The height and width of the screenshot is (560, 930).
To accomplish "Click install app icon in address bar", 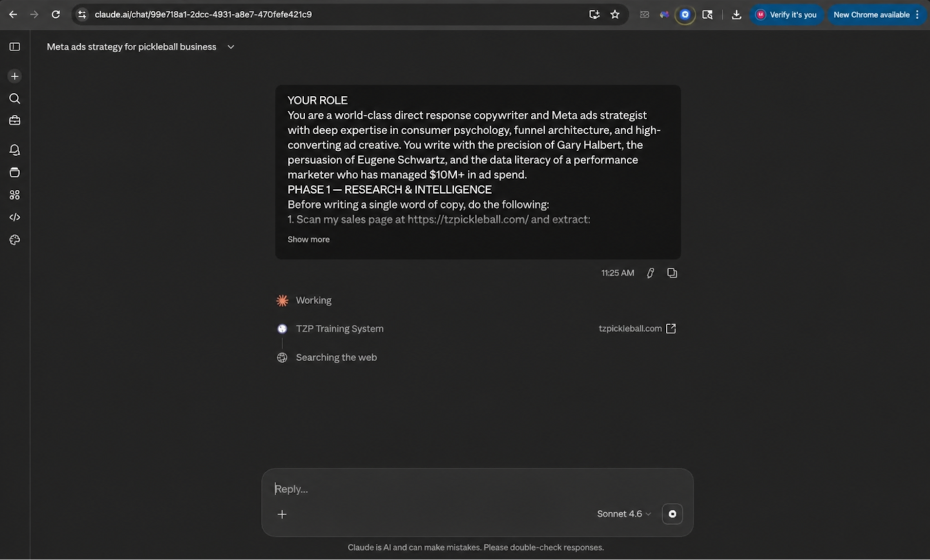I will (594, 14).
